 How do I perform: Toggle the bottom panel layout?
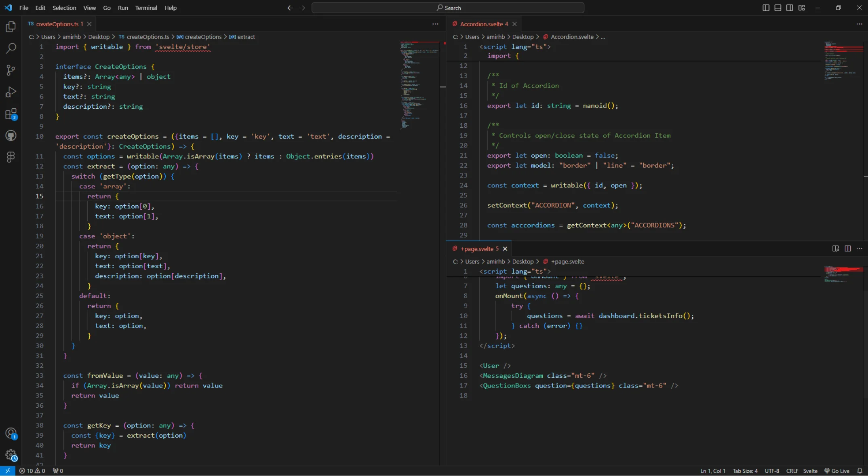pos(777,8)
